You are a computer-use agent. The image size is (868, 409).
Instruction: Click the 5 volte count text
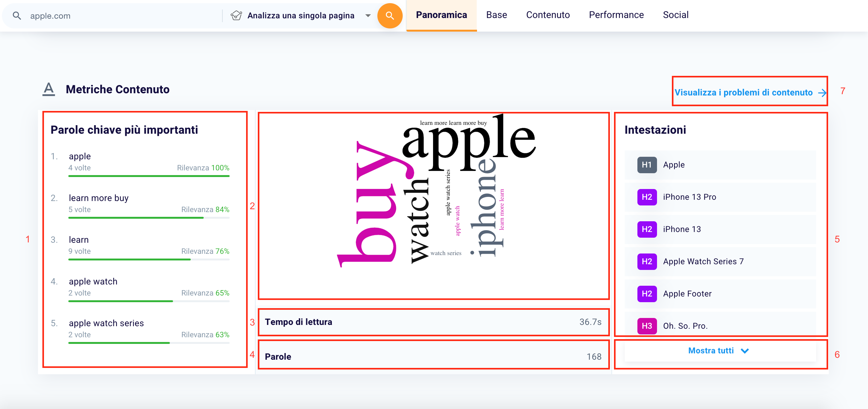click(79, 209)
